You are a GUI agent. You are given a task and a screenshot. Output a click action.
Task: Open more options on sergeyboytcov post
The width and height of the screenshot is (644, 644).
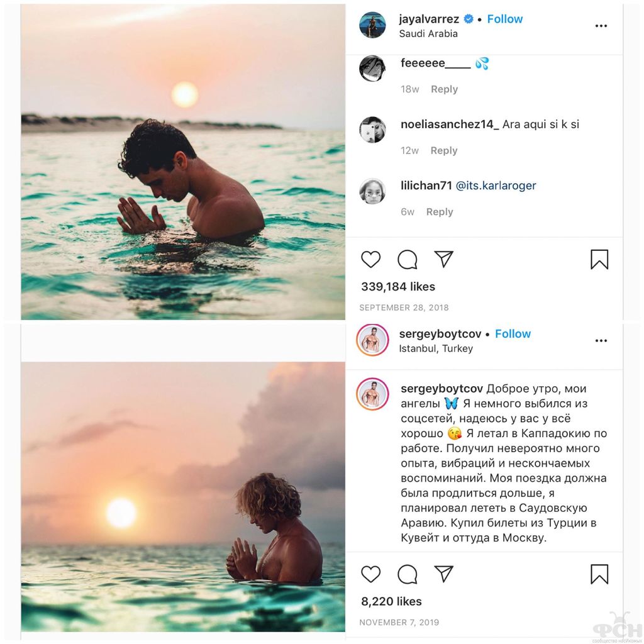tap(601, 340)
